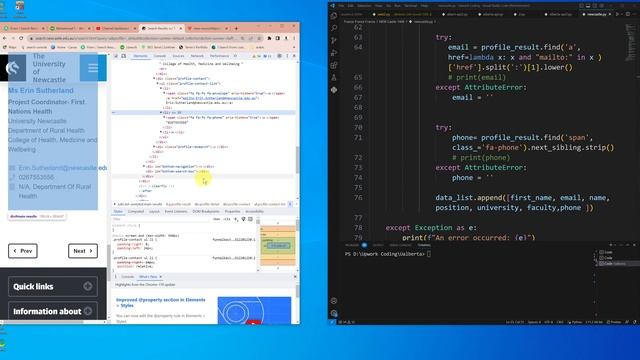Expand the div class profile-contact node
The height and width of the screenshot is (360, 640).
tap(154, 78)
